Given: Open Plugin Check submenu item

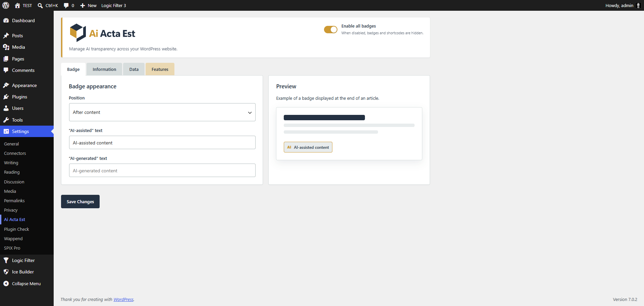Looking at the screenshot, I should (16, 229).
